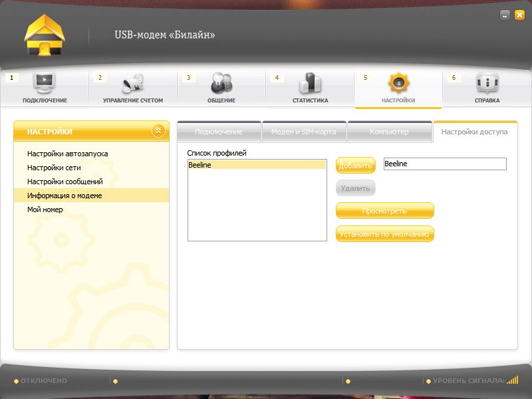
Task: Switch to the Подключение settings tab
Action: pos(219,132)
